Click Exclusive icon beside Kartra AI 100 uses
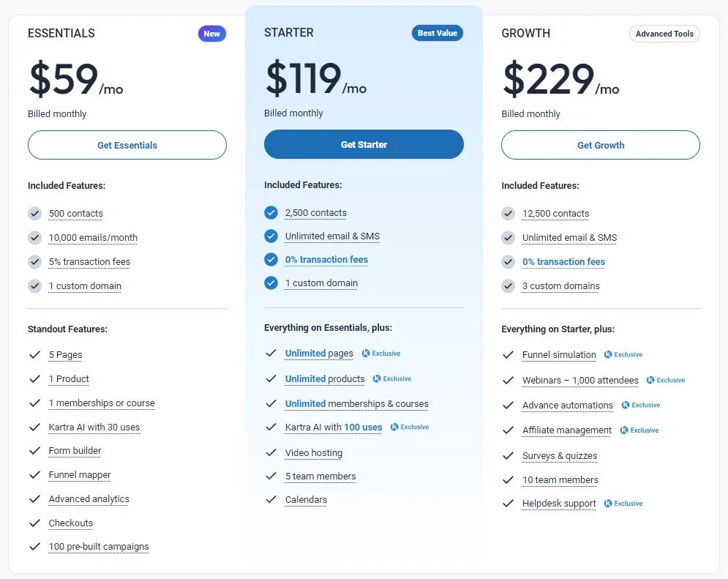This screenshot has width=728, height=579. (x=394, y=427)
